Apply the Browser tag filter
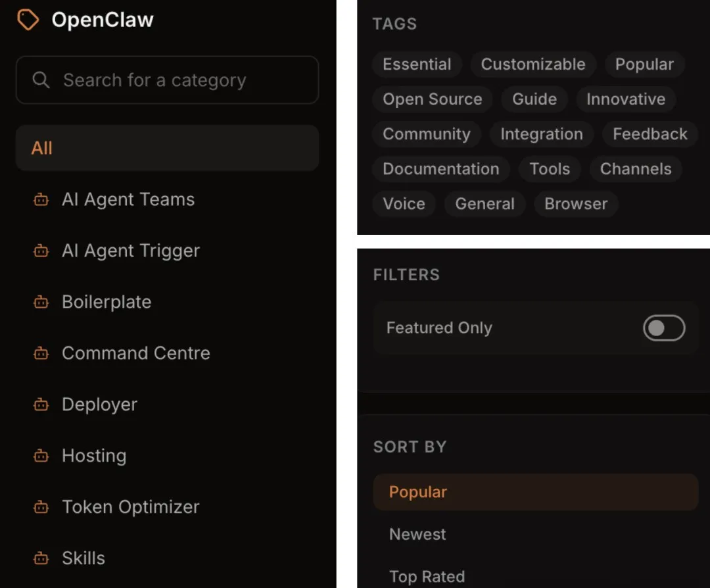 click(575, 204)
